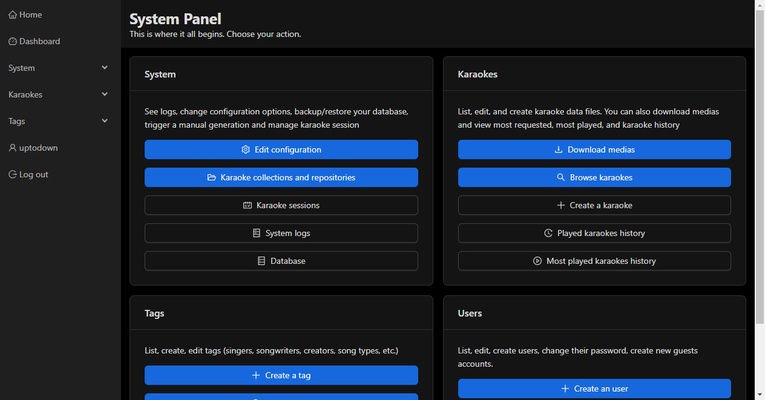Expand the System sidebar chevron
The width and height of the screenshot is (765, 400).
point(105,68)
